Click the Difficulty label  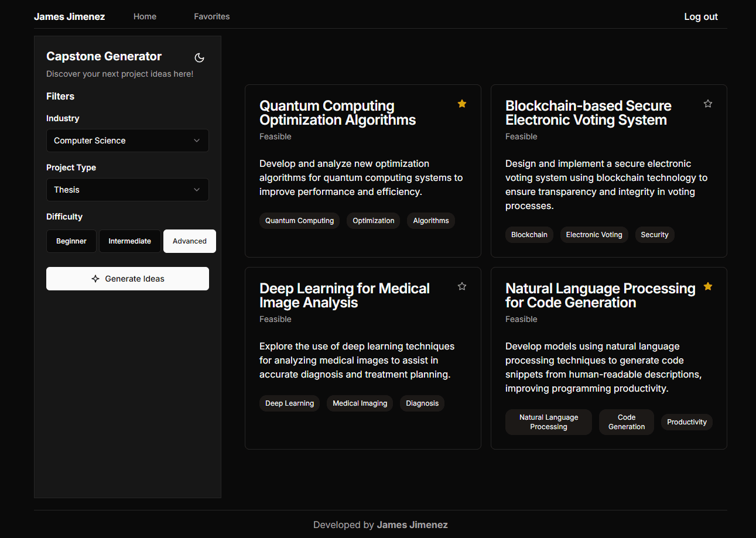point(64,217)
